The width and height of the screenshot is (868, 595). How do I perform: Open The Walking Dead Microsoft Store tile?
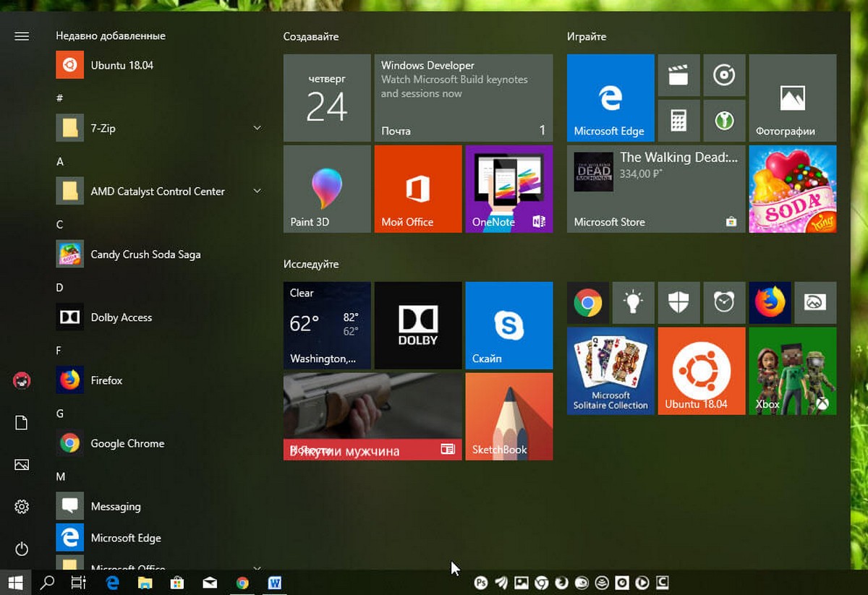click(656, 189)
